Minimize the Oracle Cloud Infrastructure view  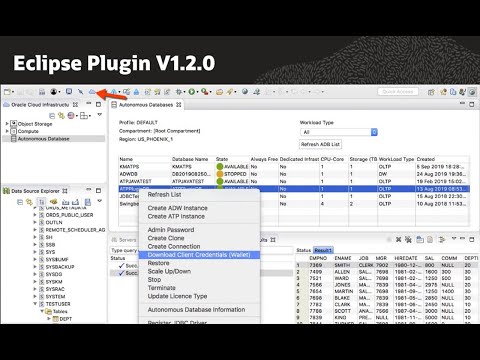(89, 104)
